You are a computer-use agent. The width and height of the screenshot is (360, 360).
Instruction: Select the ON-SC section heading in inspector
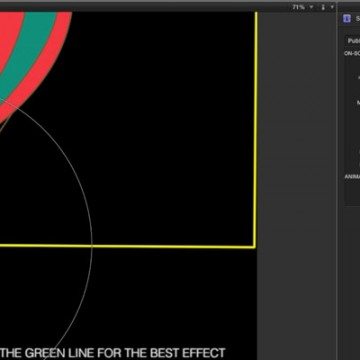point(352,53)
